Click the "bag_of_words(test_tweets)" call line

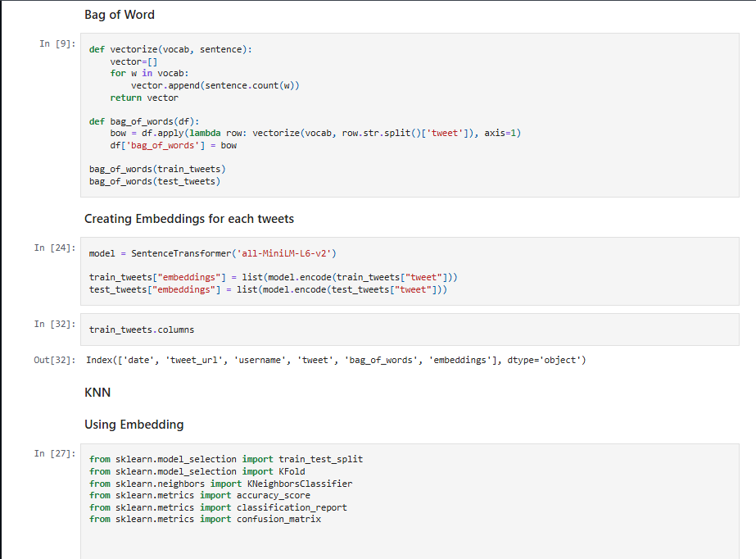(155, 181)
